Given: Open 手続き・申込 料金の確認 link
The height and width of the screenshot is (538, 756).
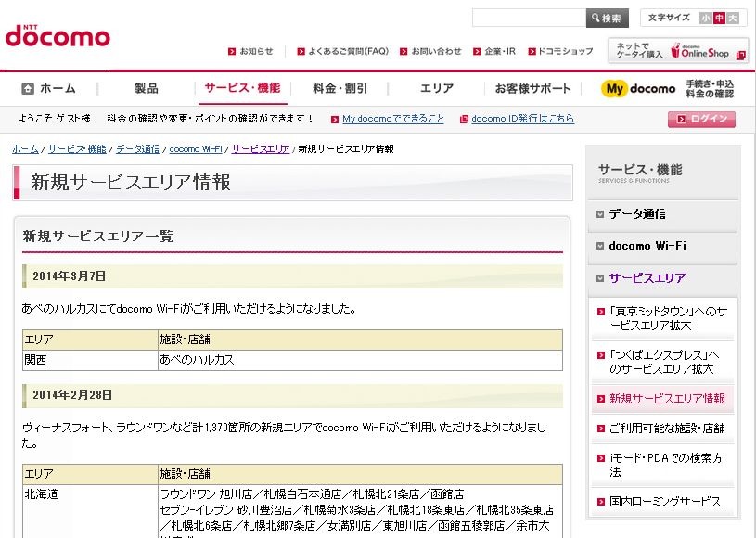Looking at the screenshot, I should pos(710,89).
